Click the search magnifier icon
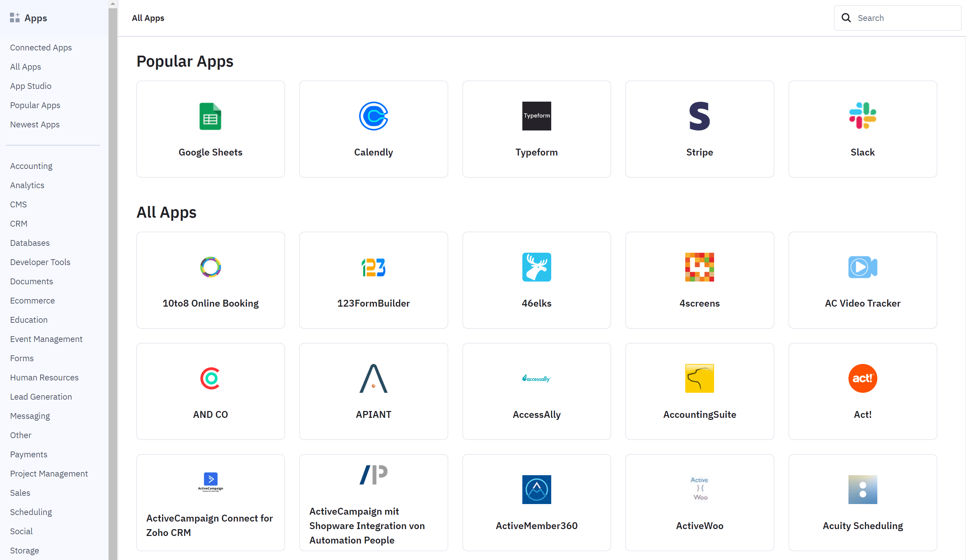This screenshot has width=966, height=560. (846, 18)
